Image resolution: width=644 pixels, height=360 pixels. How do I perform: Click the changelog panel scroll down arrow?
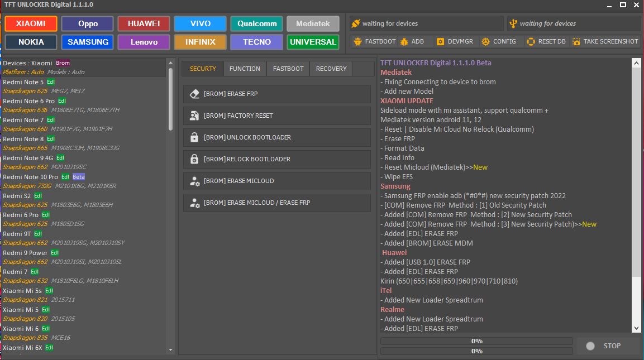(636, 328)
